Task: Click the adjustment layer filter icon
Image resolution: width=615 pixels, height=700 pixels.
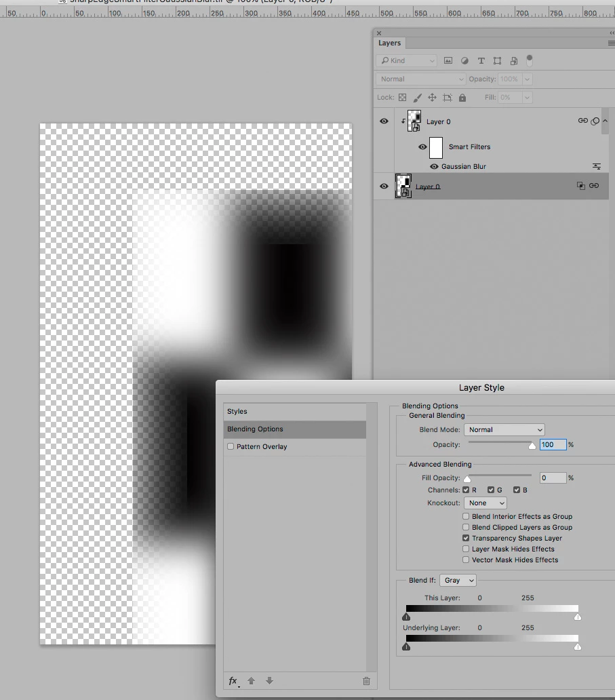Action: [x=464, y=61]
